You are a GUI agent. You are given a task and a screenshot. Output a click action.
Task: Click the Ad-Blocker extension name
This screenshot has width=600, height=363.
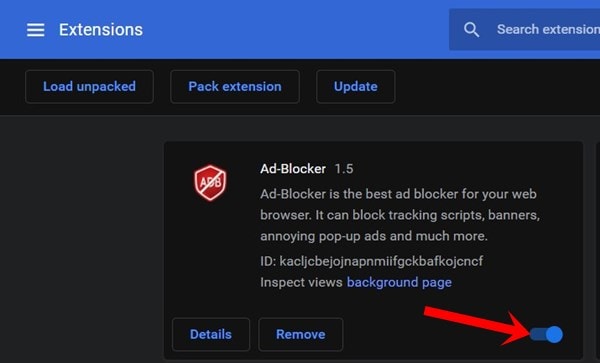(x=293, y=169)
